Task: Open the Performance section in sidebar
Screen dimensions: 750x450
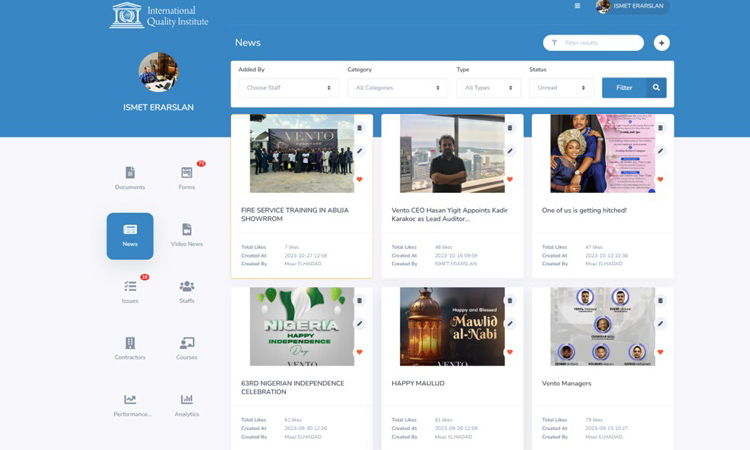Action: (x=130, y=401)
